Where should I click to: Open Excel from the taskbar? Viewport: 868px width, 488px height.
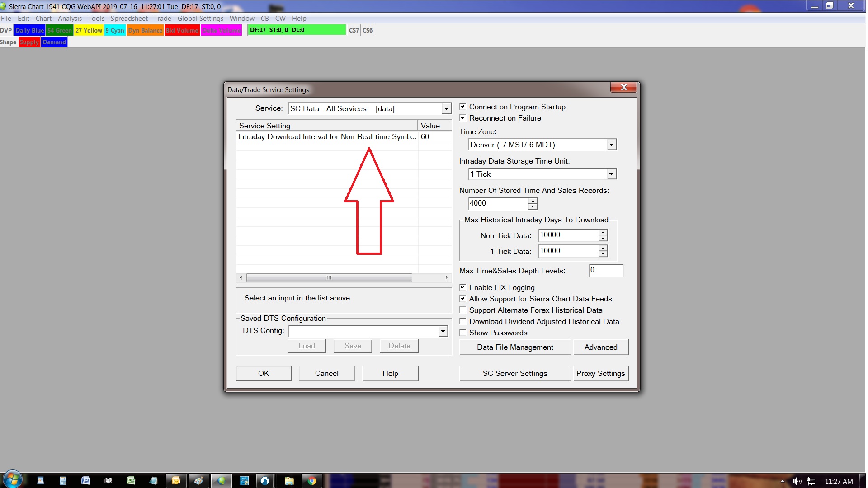(x=131, y=481)
